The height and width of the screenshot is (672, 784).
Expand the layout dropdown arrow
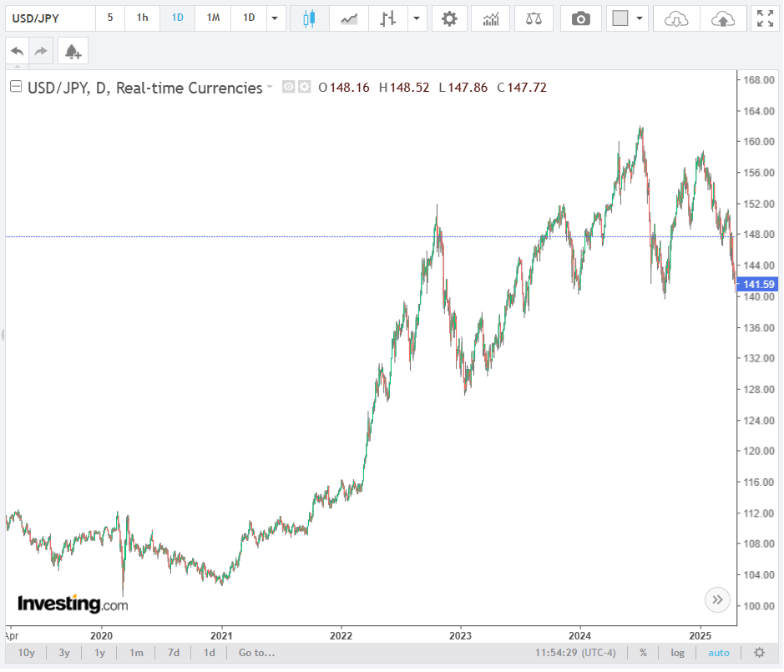(640, 19)
